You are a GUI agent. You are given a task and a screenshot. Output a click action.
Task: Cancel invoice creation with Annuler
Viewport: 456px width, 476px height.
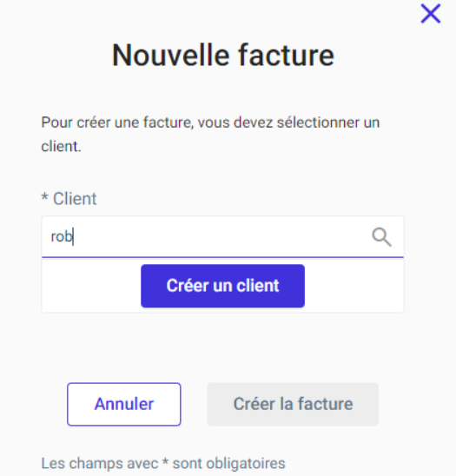[x=124, y=404]
